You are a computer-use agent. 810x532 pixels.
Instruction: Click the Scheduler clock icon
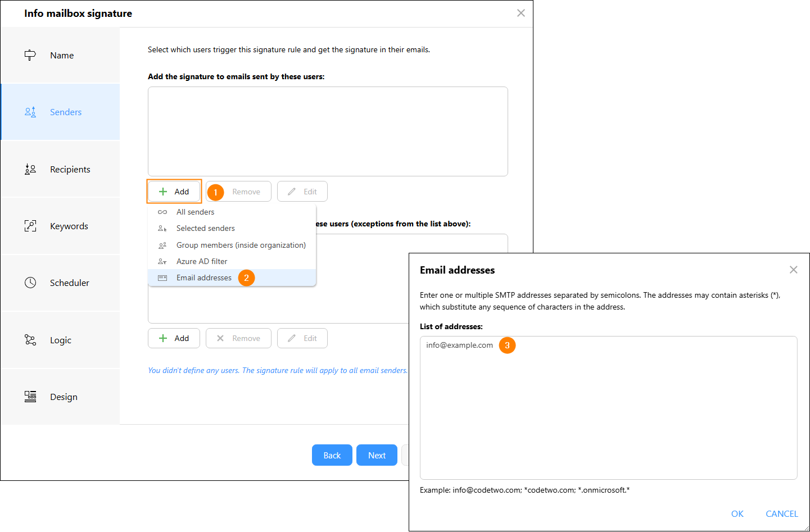[x=30, y=283]
